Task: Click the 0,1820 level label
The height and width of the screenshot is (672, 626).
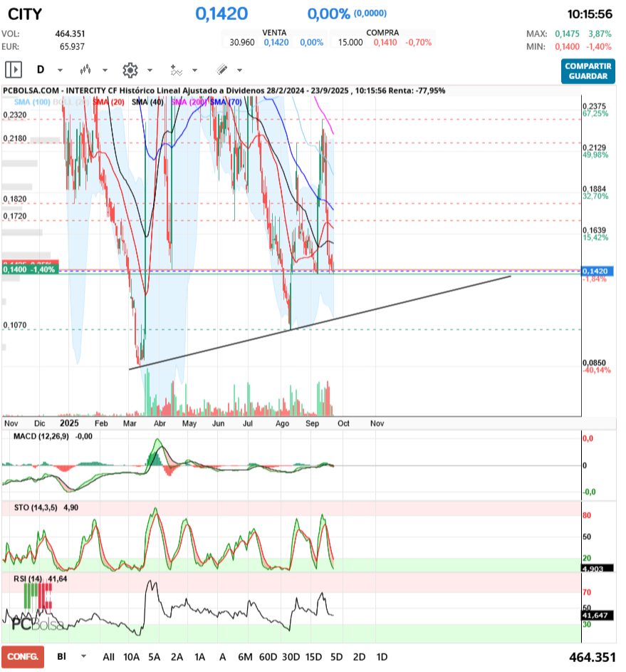Action: tap(14, 199)
